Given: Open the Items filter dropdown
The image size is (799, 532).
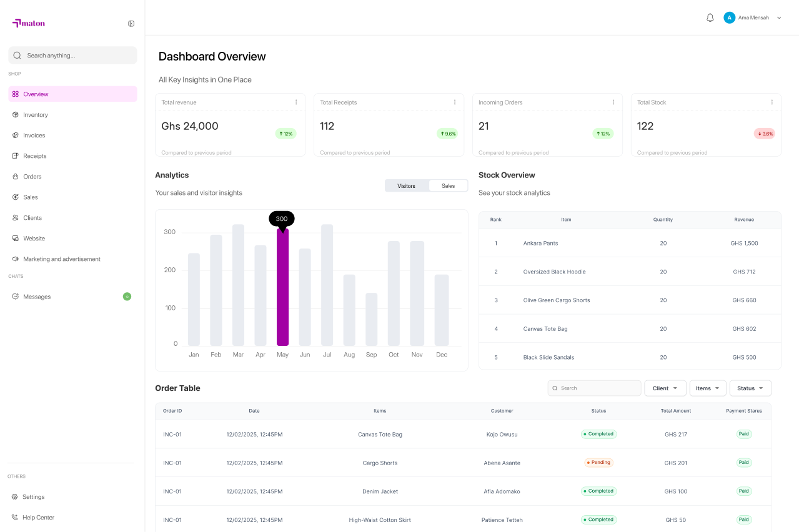Looking at the screenshot, I should (x=707, y=388).
